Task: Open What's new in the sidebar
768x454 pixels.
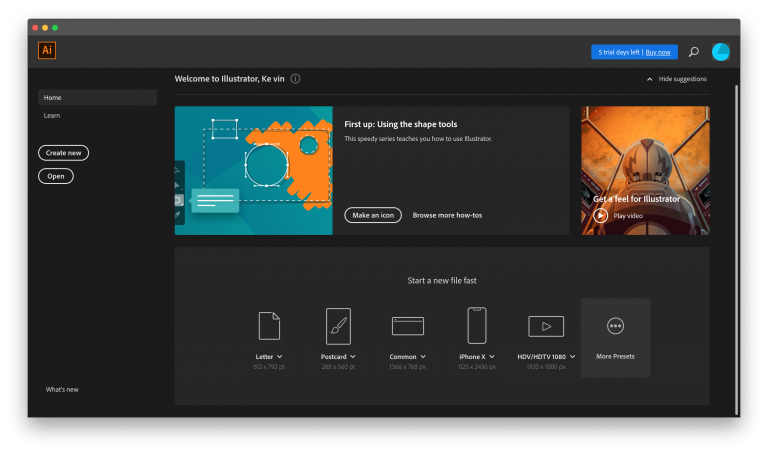Action: (62, 389)
